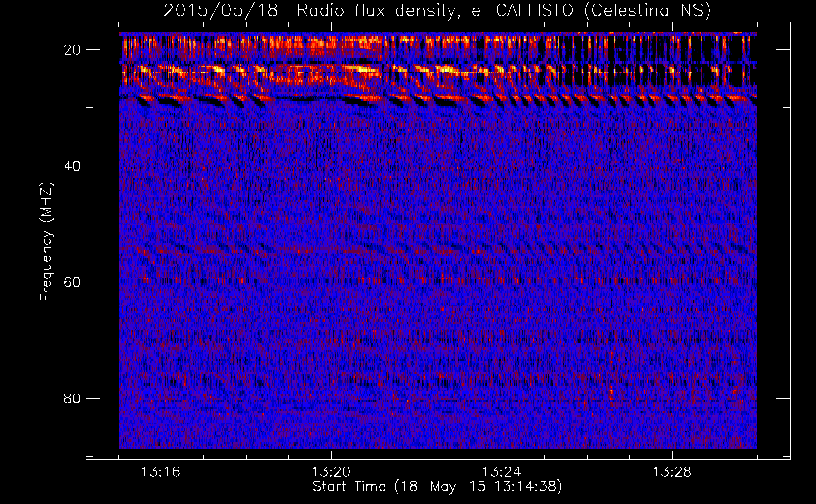Image resolution: width=816 pixels, height=504 pixels.
Task: Click the Start Time axis label at bottom
Action: (x=437, y=487)
